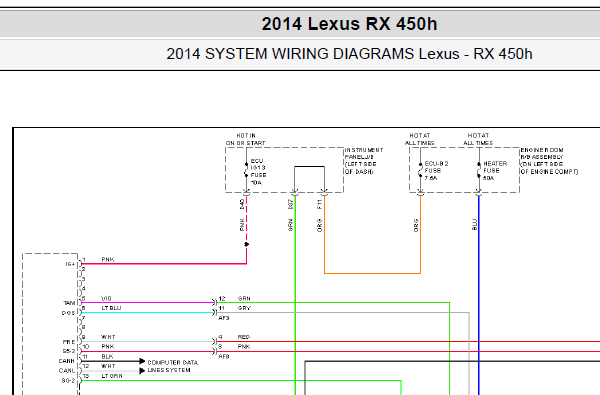This screenshot has height=395, width=600.
Task: Click the ECU-B 2 fuse symbol
Action: click(x=420, y=170)
